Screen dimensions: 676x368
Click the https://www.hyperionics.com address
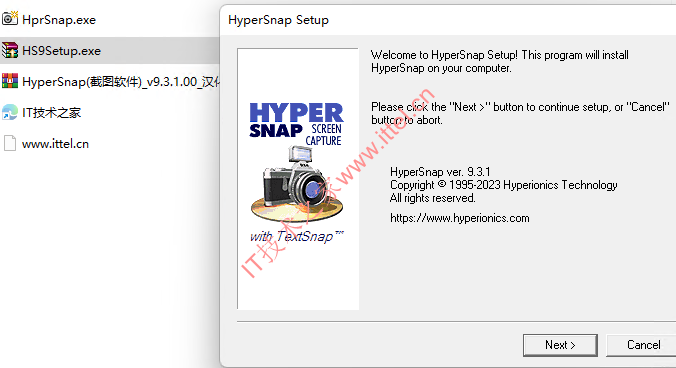pos(460,218)
